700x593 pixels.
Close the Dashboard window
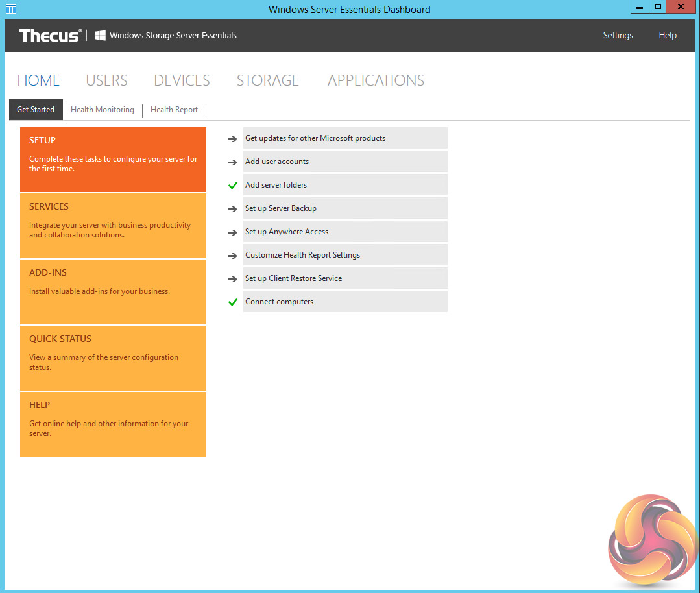[681, 6]
